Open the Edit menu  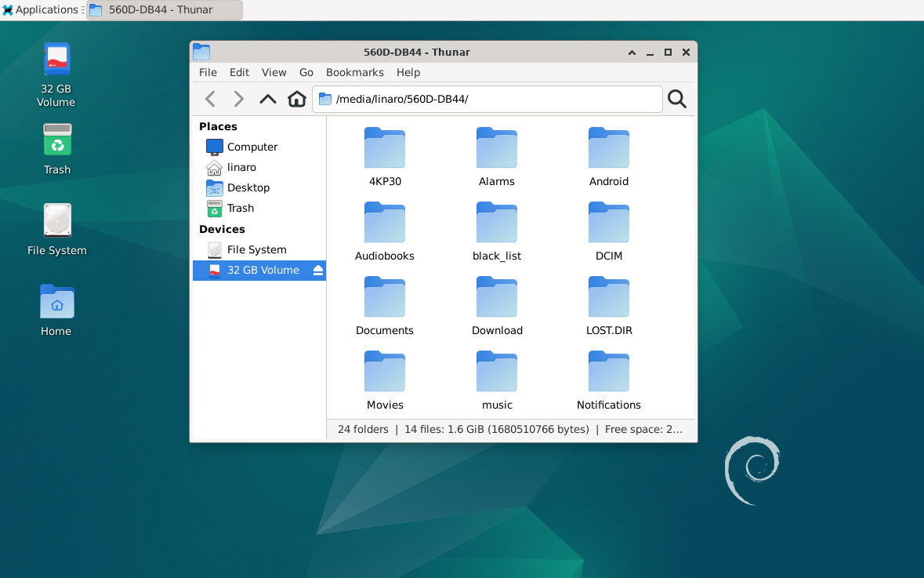pyautogui.click(x=239, y=72)
